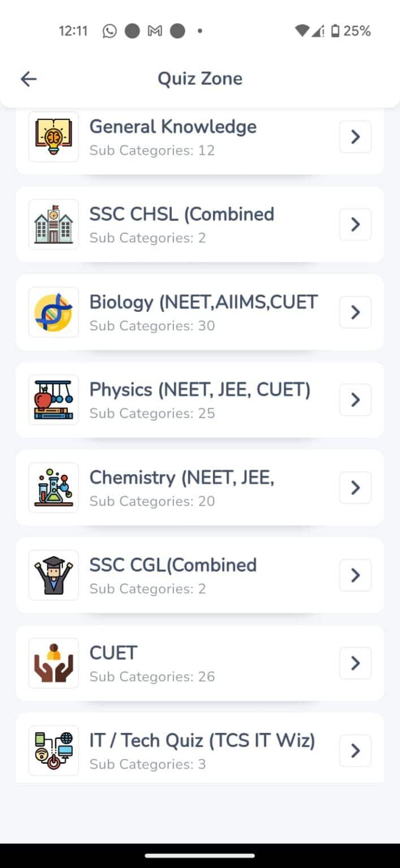Expand the Physics category arrow
The height and width of the screenshot is (868, 400).
[x=355, y=400]
